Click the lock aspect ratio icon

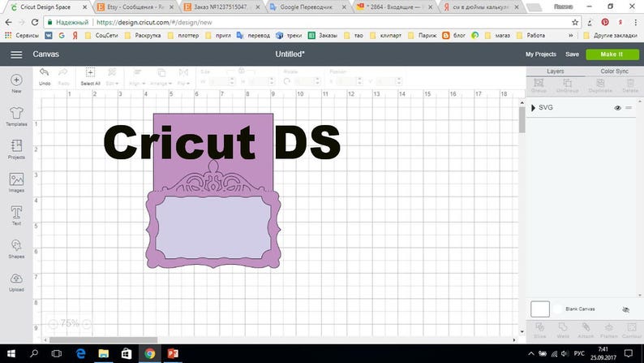pyautogui.click(x=242, y=71)
